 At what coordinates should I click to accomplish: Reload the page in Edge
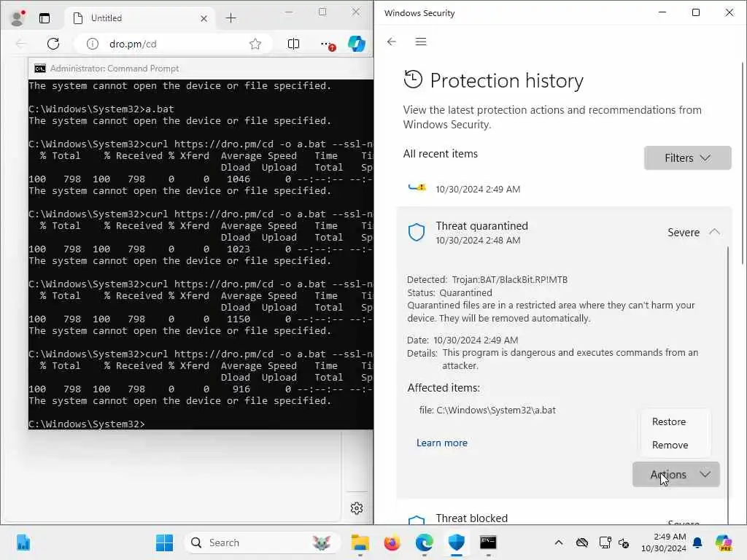[x=53, y=44]
